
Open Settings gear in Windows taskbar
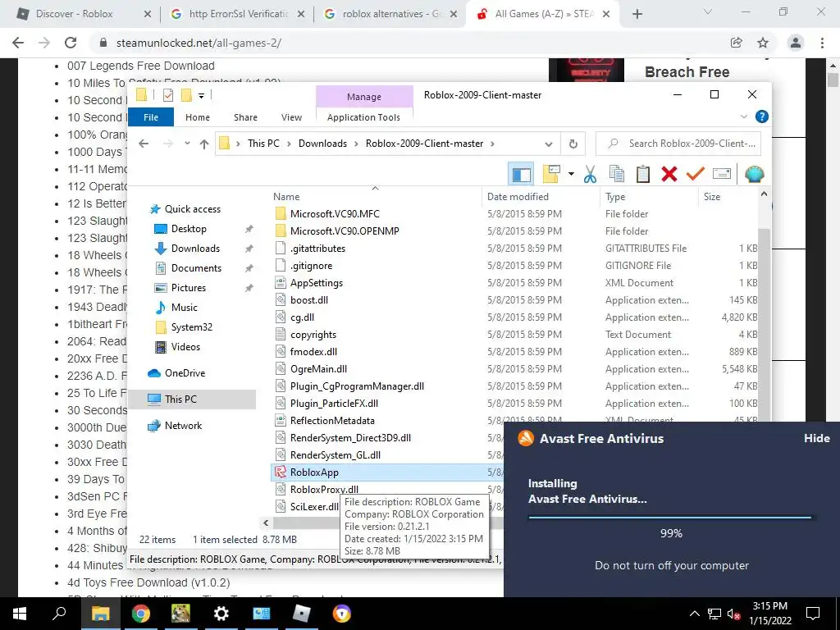click(221, 614)
